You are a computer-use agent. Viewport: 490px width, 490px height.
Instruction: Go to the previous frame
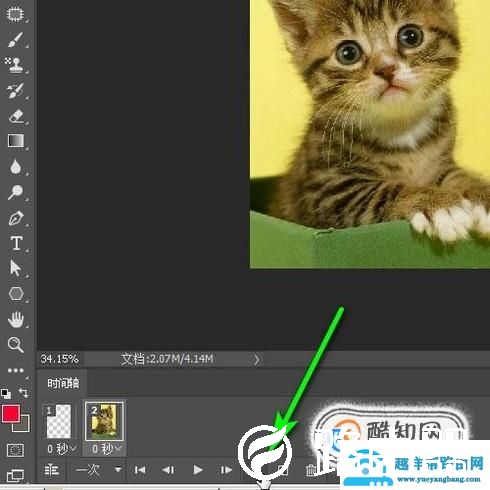[x=168, y=470]
